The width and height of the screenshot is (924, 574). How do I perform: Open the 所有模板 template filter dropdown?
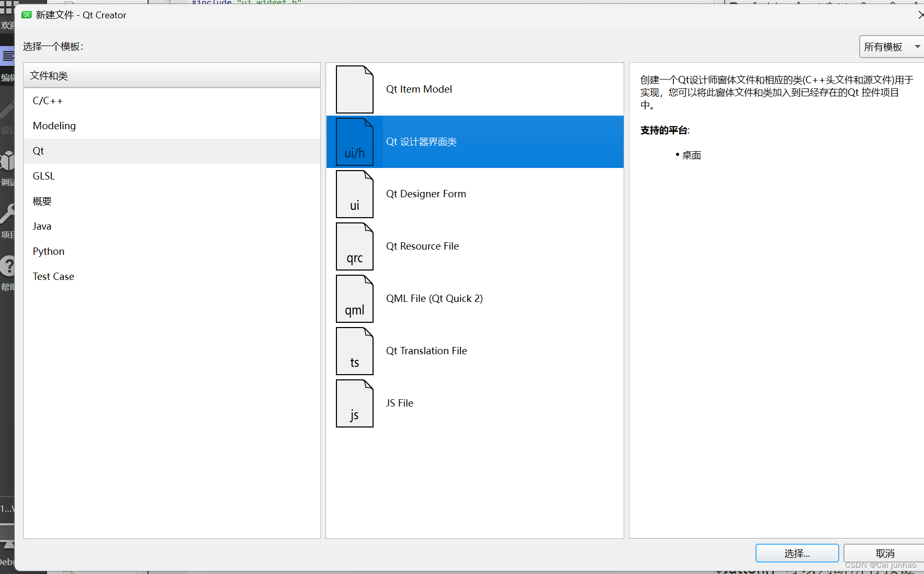click(x=892, y=47)
